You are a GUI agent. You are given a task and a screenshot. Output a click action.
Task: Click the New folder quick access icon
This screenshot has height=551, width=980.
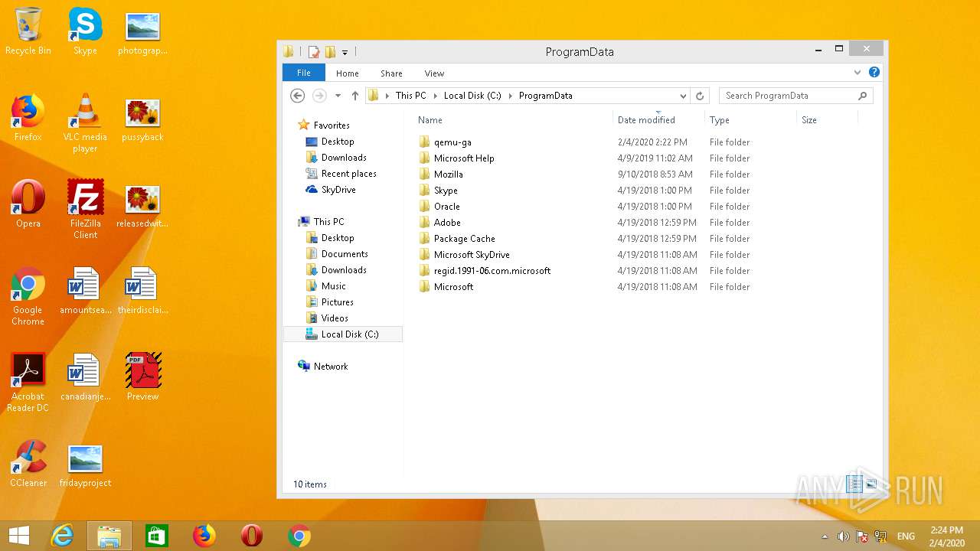pos(330,52)
